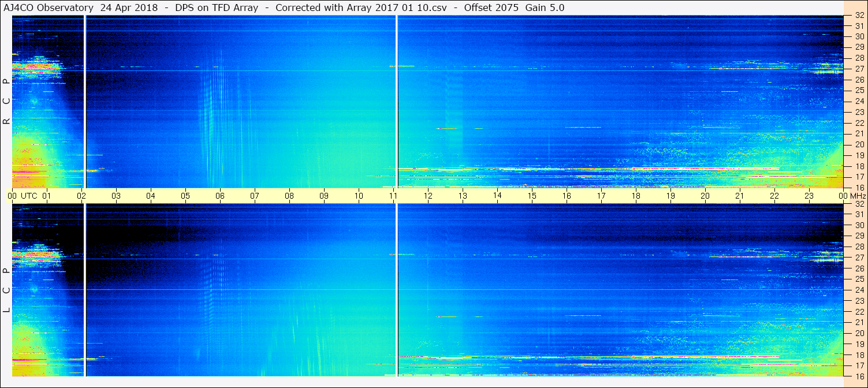This screenshot has height=388, width=868.
Task: Click the vertical line near 02 UTC in lower panel
Action: pos(85,289)
